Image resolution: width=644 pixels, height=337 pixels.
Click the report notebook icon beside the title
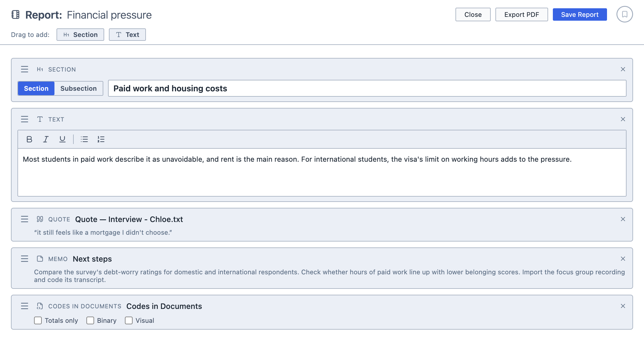pos(15,14)
